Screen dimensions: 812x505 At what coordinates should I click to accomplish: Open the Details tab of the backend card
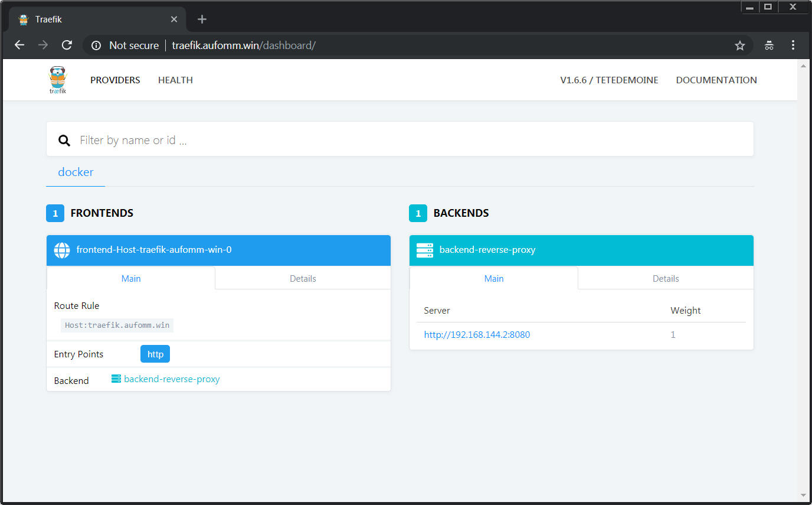[666, 279]
